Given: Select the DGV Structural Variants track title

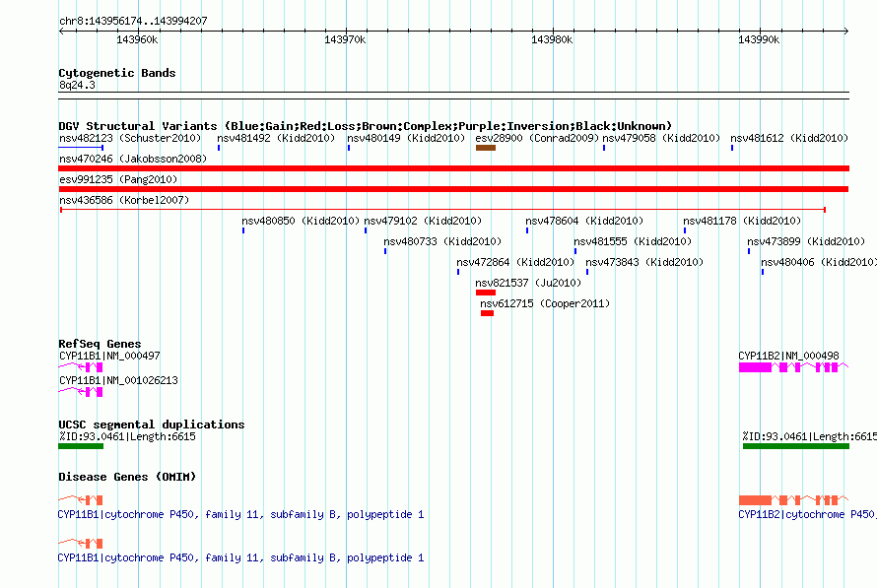Looking at the screenshot, I should (x=365, y=126).
